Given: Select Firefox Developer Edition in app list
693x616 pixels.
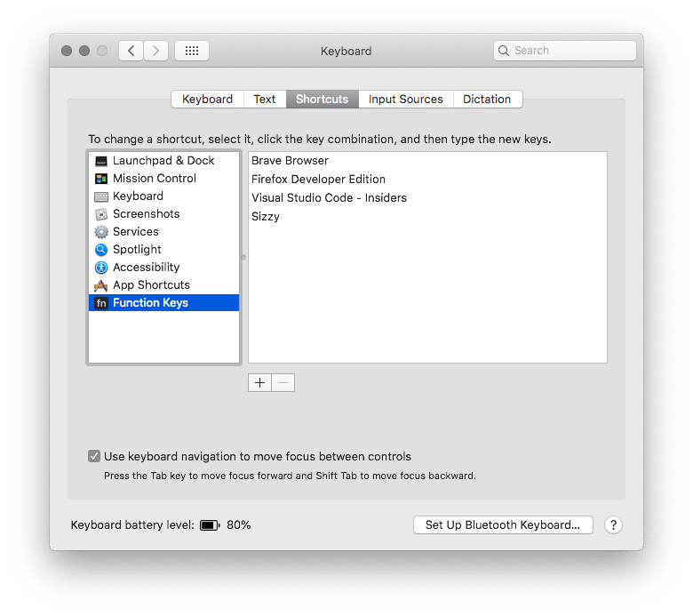Looking at the screenshot, I should [427, 179].
